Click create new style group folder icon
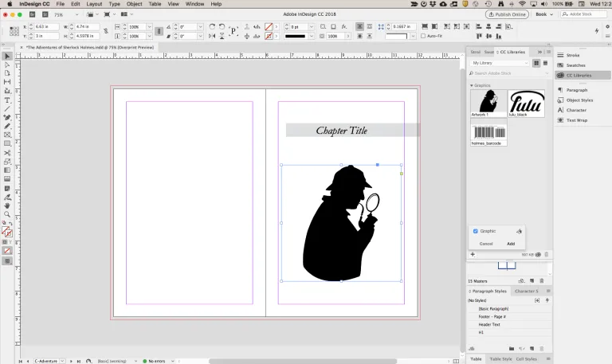This screenshot has width=612, height=364. coord(512,348)
